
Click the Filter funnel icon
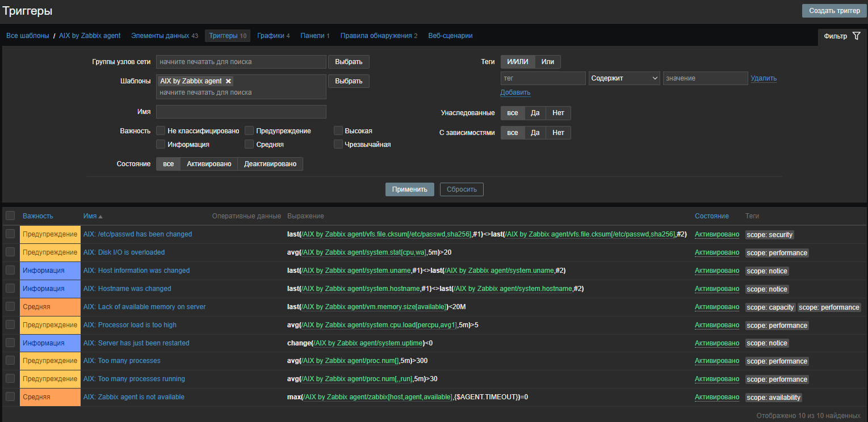[x=856, y=36]
